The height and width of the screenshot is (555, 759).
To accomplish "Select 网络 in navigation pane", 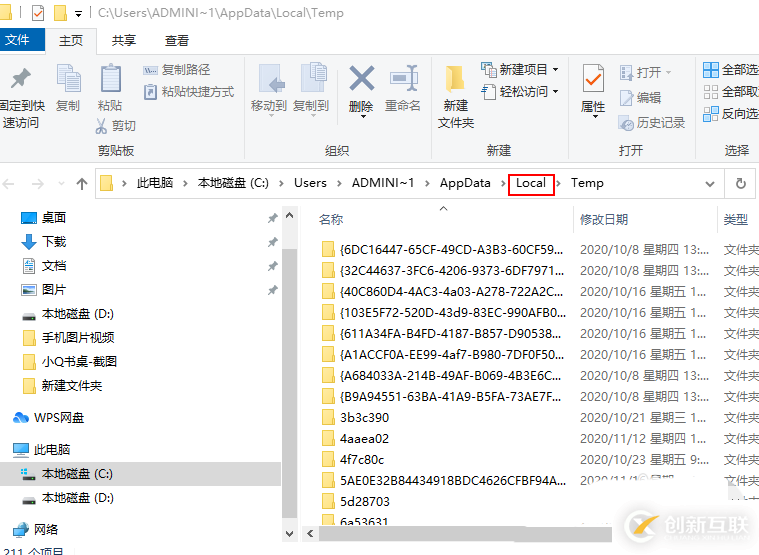I will pyautogui.click(x=36, y=529).
